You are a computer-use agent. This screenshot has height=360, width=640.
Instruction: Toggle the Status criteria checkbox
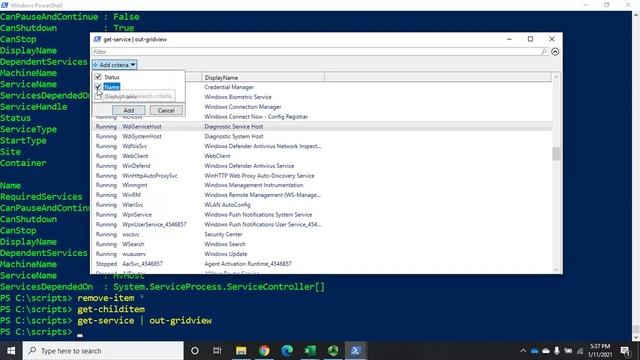click(98, 77)
